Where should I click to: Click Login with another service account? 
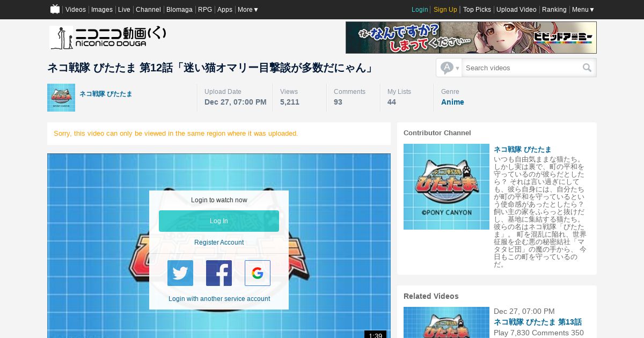click(219, 299)
